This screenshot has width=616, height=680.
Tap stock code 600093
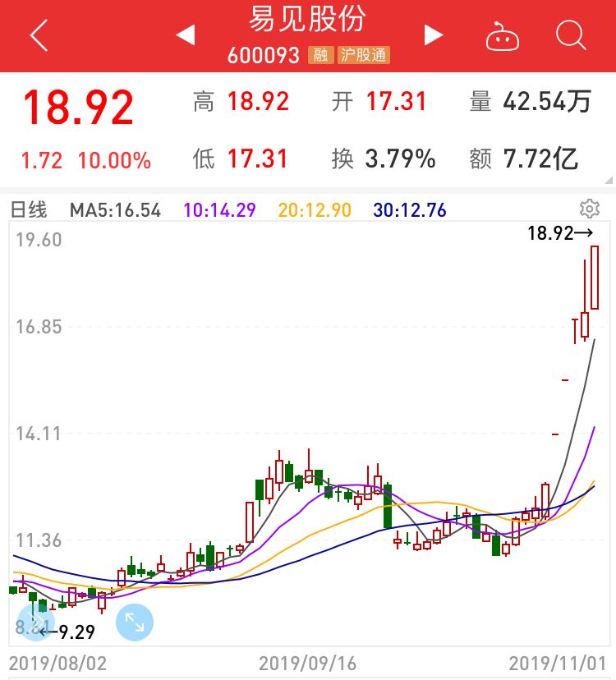tap(264, 56)
